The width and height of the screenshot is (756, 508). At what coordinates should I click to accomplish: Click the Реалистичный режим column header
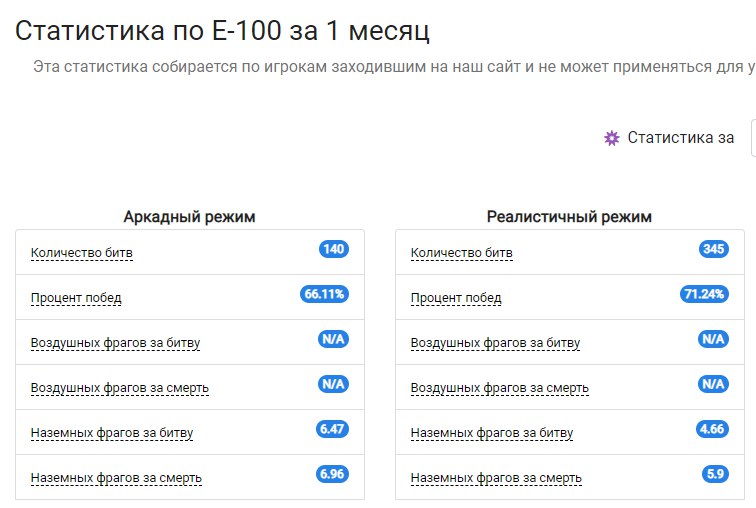pyautogui.click(x=569, y=217)
